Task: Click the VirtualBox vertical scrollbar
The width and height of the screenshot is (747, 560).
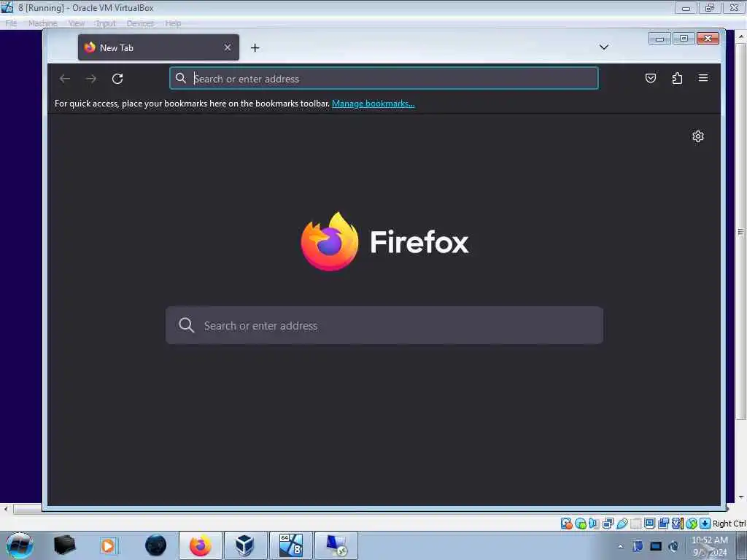Action: [741, 231]
